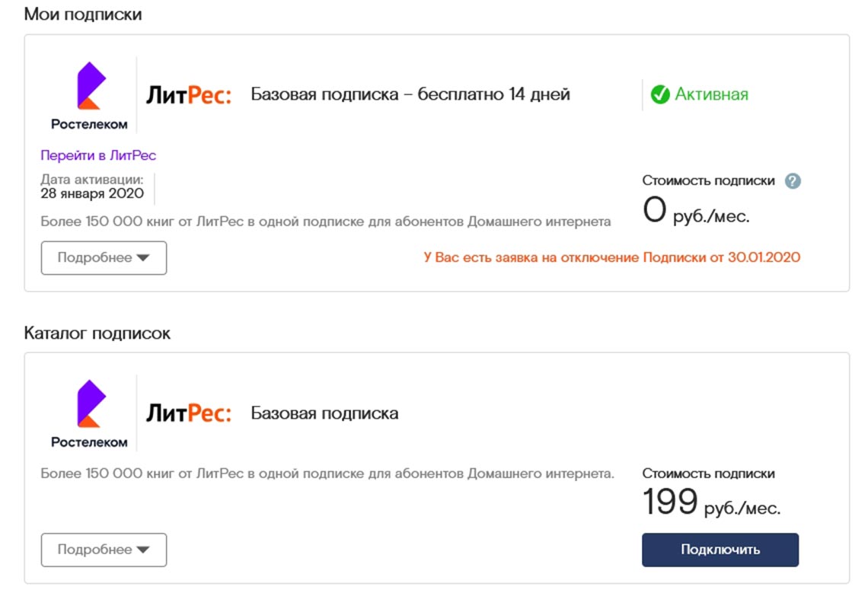The image size is (868, 593).
Task: Click the catalog 'Базовая подписка' title
Action: tap(324, 413)
